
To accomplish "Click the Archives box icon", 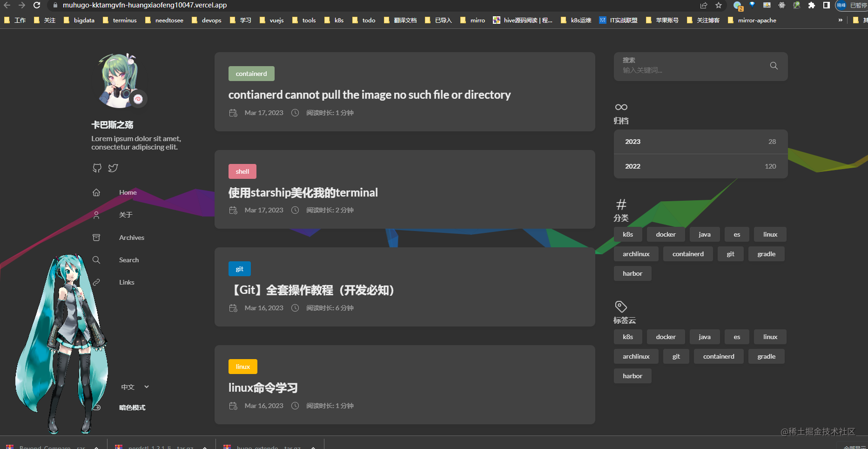I will click(x=96, y=237).
